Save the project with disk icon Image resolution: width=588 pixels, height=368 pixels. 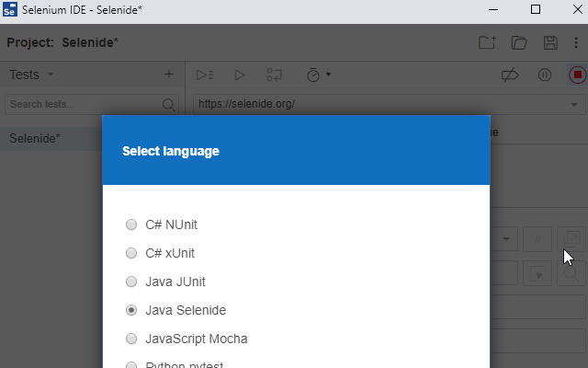pos(550,42)
